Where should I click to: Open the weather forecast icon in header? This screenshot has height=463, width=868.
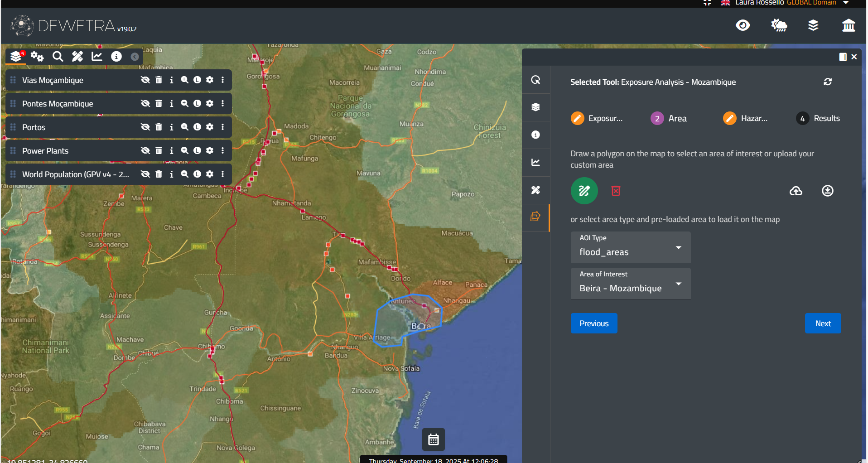pos(779,25)
